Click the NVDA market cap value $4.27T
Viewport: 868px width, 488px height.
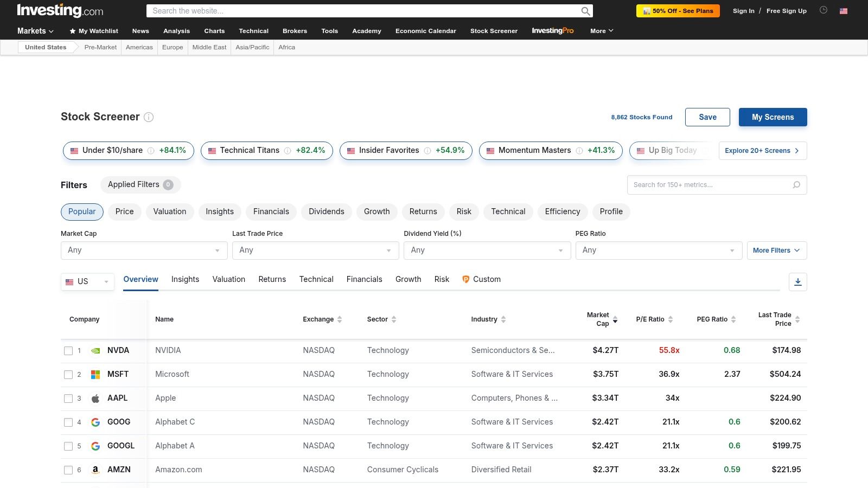605,350
